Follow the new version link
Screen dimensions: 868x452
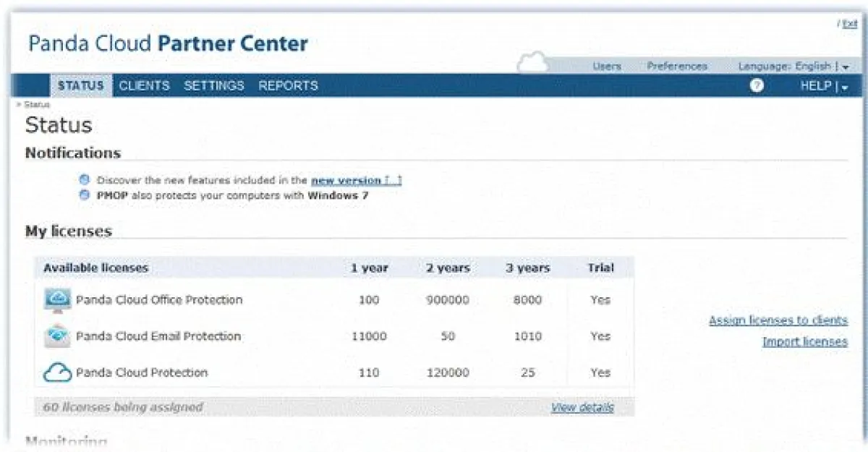[346, 180]
